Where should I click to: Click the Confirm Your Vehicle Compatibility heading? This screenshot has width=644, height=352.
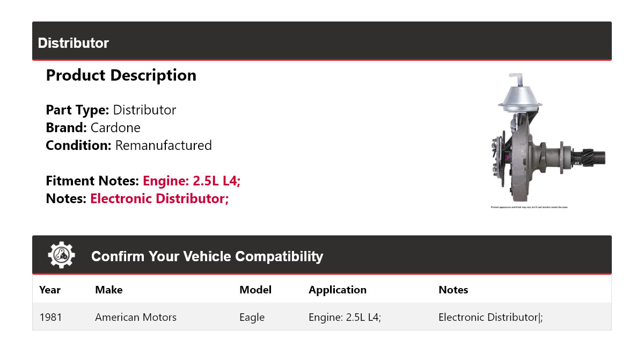click(207, 256)
